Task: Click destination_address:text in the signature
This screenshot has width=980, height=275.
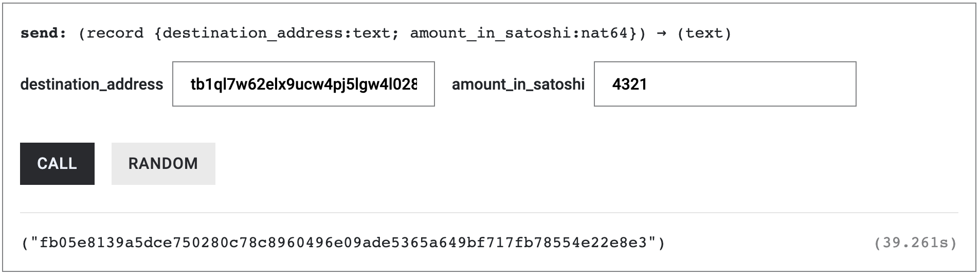Action: point(277,33)
